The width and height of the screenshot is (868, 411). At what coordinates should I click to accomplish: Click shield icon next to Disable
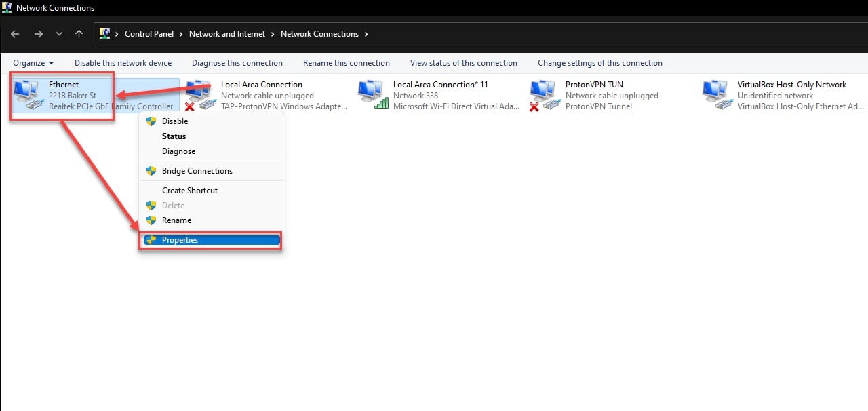[x=151, y=121]
